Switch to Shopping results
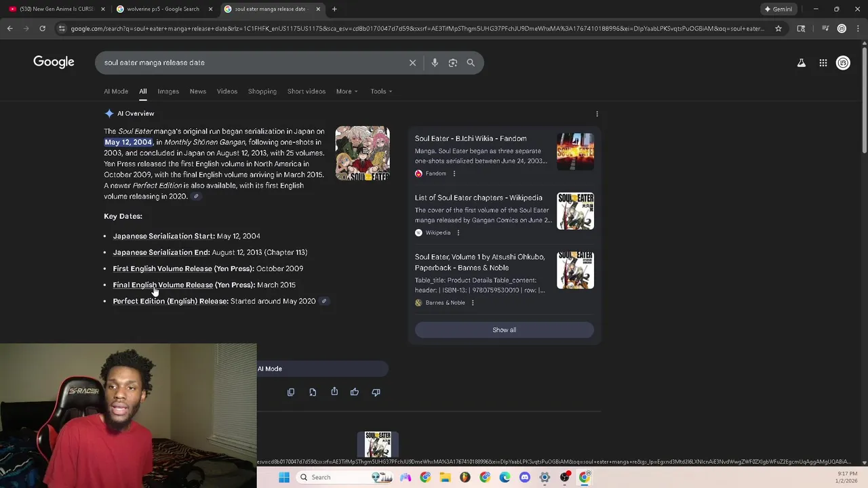Screen dimensions: 868x488 coord(262,91)
